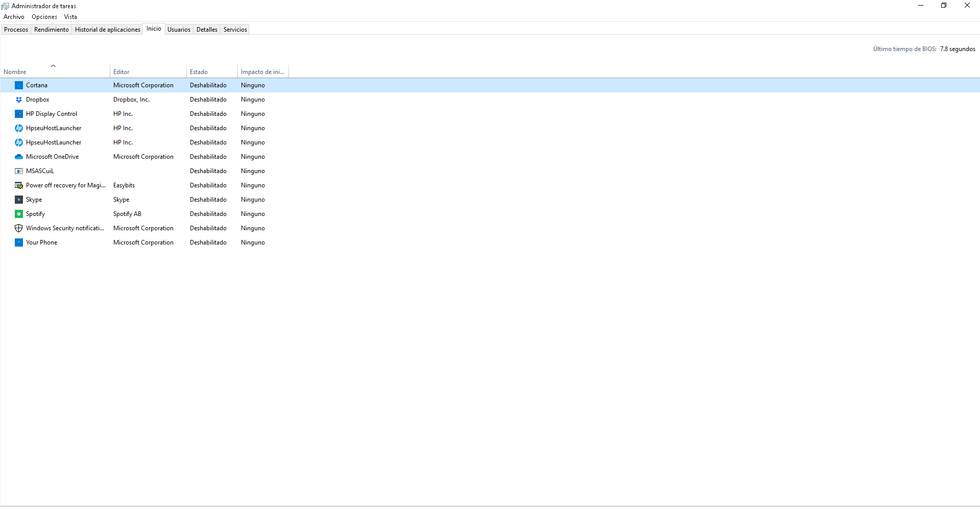The width and height of the screenshot is (980, 509).
Task: Sort by Impacto de inicio column
Action: pyautogui.click(x=263, y=72)
